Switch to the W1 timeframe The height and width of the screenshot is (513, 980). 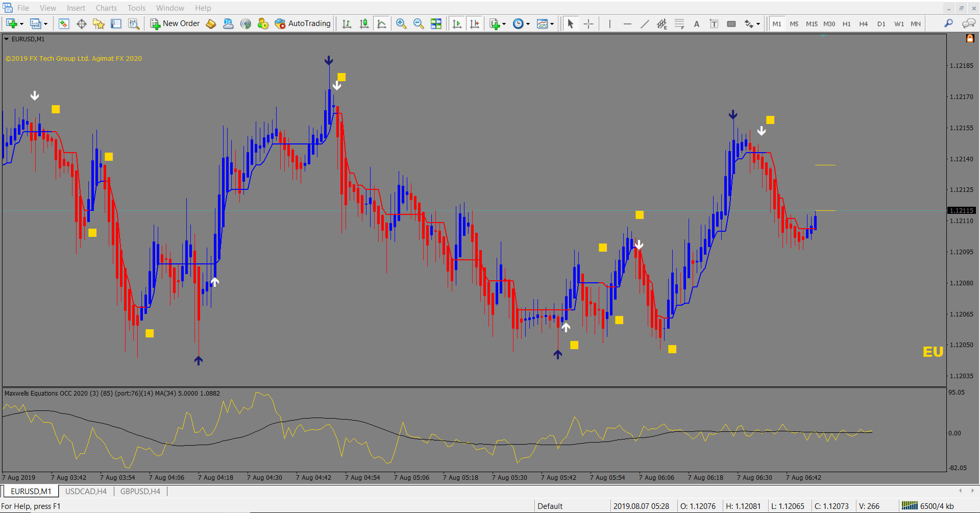(x=899, y=23)
